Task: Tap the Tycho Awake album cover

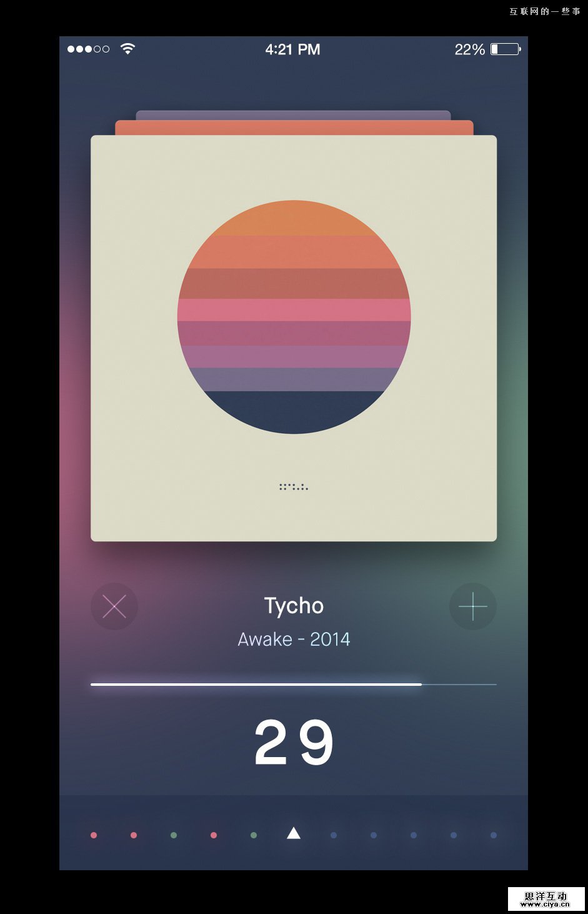Action: tap(294, 338)
